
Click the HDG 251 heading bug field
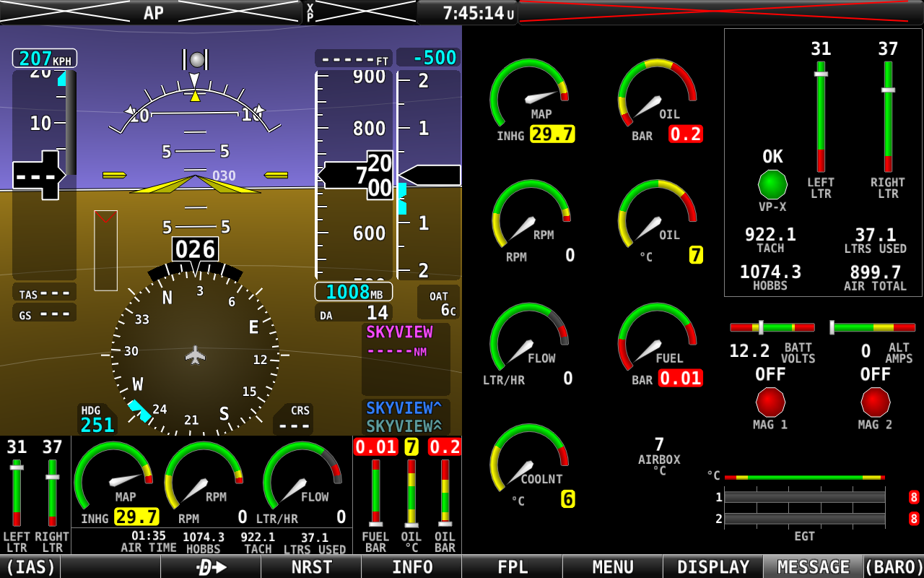pyautogui.click(x=97, y=420)
